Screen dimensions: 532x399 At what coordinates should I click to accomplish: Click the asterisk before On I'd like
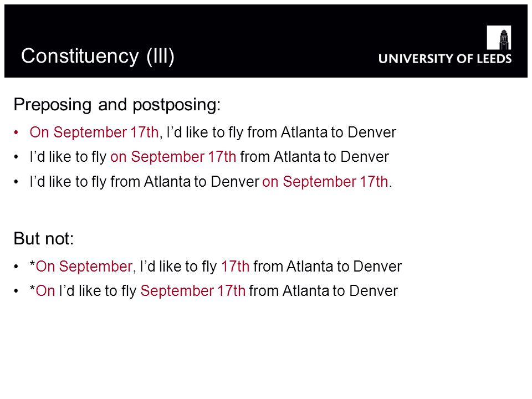click(32, 288)
